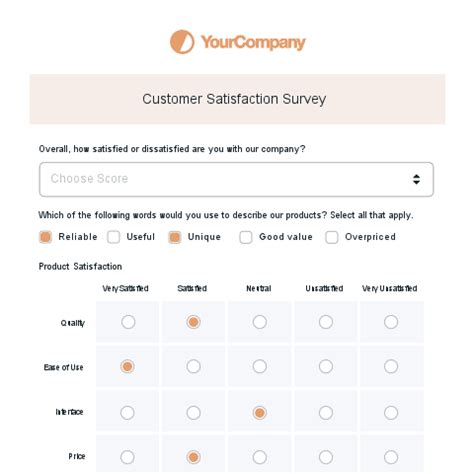Image resolution: width=474 pixels, height=474 pixels.
Task: Select Satisfied for Ease of Use
Action: click(194, 366)
